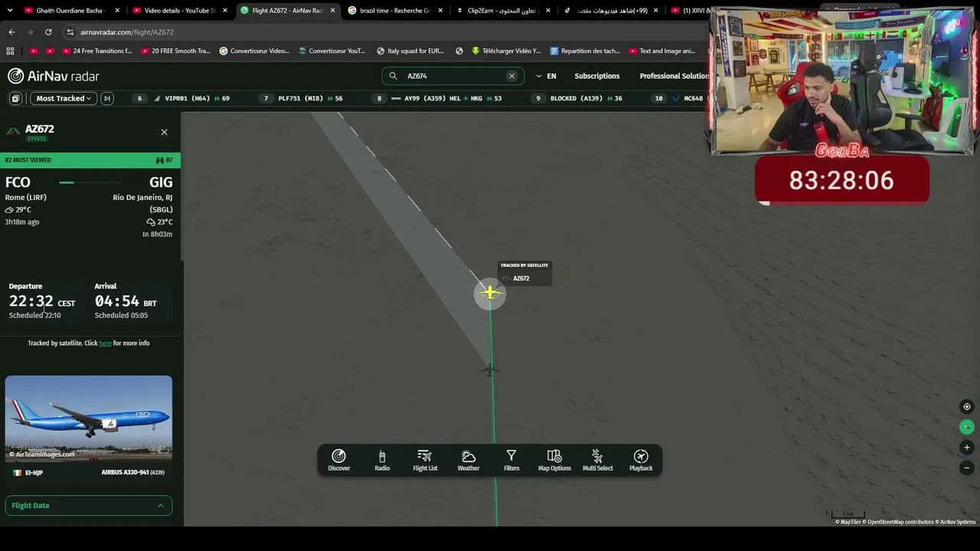The image size is (980, 551).
Task: Expand the Most Tracked dropdown
Action: (64, 98)
